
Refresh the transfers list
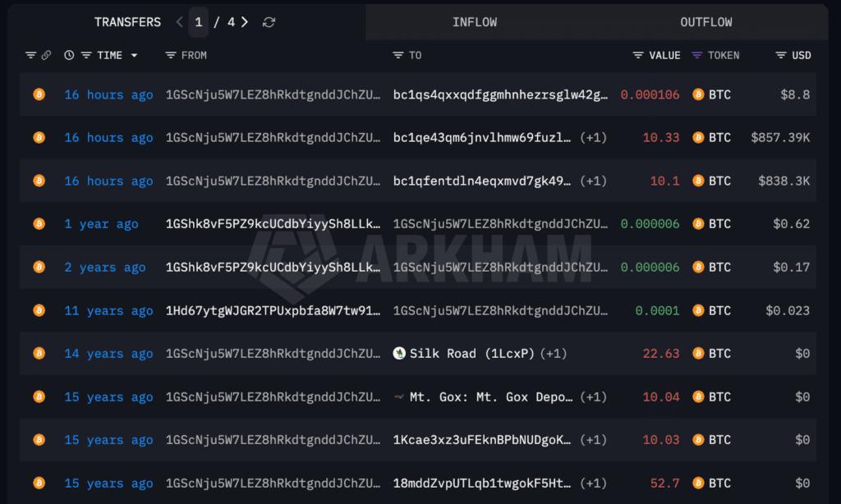pos(269,22)
